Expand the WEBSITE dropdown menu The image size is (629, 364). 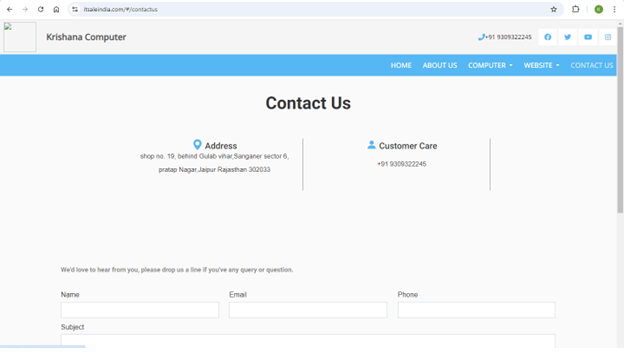coord(541,65)
